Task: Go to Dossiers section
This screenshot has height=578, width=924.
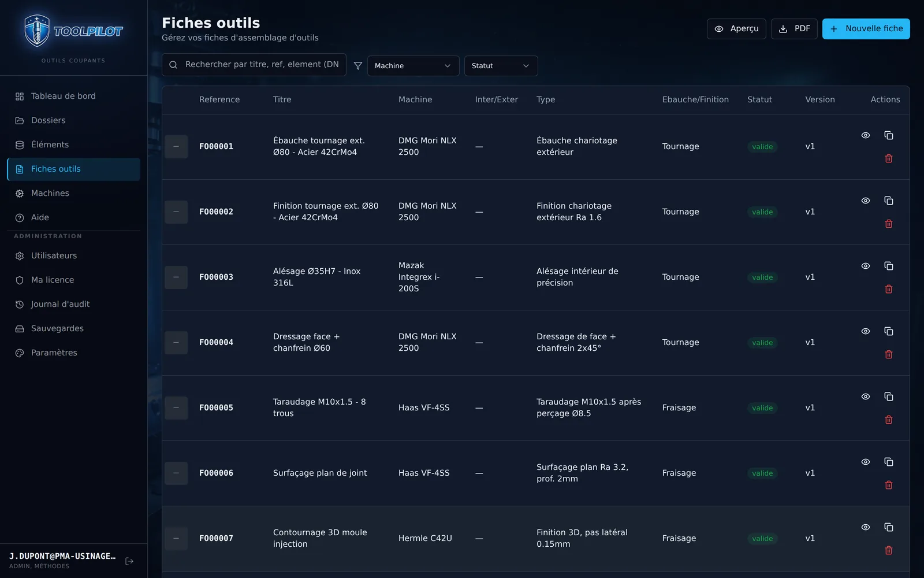Action: pos(73,121)
